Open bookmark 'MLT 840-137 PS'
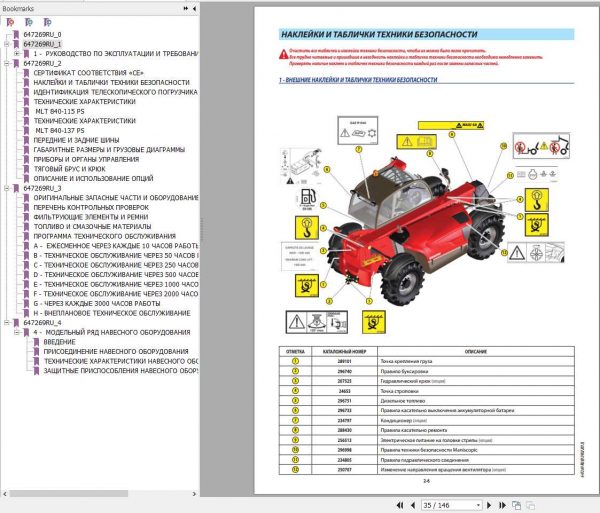Image resolution: width=600 pixels, height=513 pixels. (60, 130)
